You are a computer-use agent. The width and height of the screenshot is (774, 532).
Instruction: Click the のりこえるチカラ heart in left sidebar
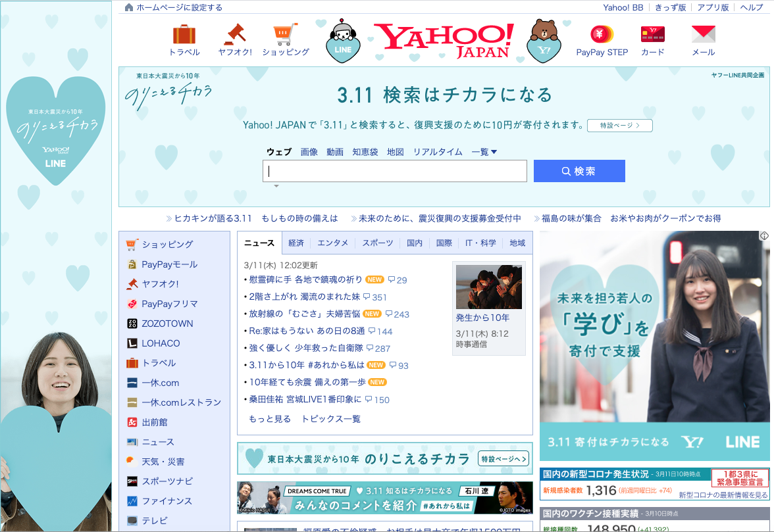[56, 131]
